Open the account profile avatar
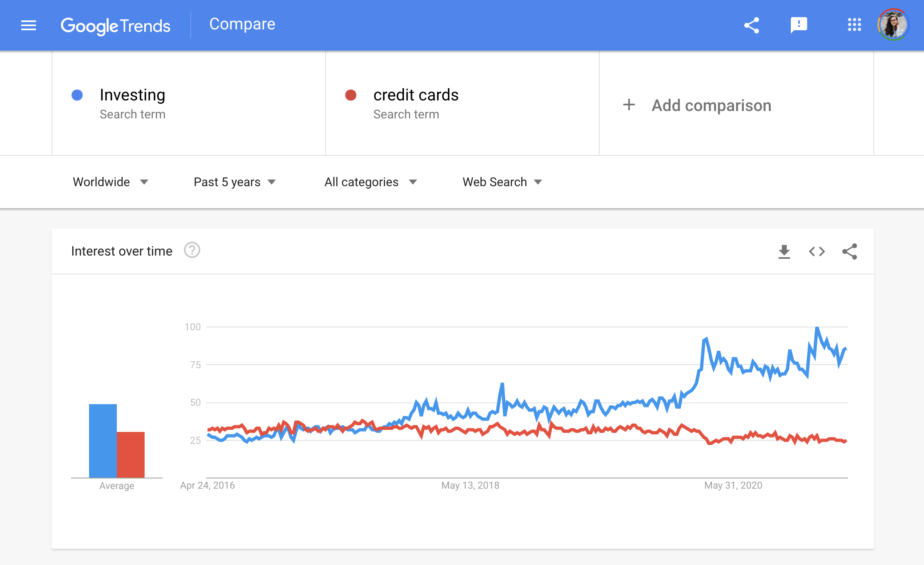Viewport: 924px width, 565px height. pyautogui.click(x=893, y=24)
